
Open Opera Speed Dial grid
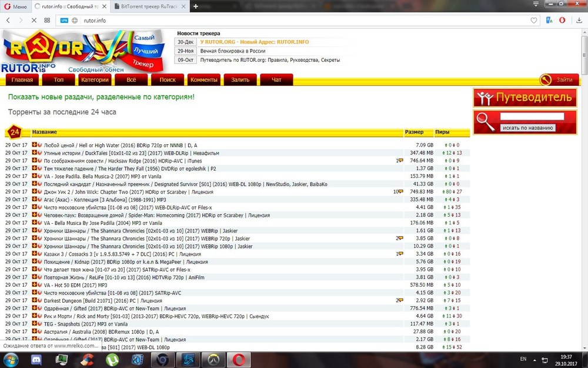click(x=47, y=20)
